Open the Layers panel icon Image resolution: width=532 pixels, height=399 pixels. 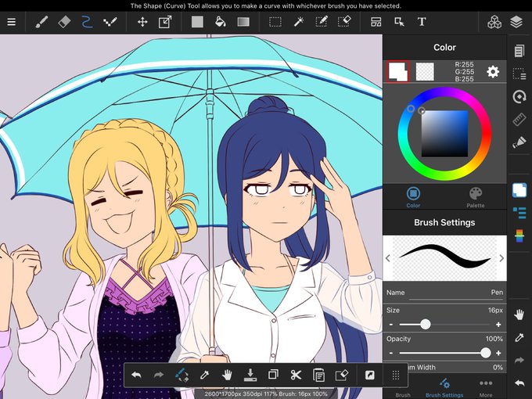516,22
